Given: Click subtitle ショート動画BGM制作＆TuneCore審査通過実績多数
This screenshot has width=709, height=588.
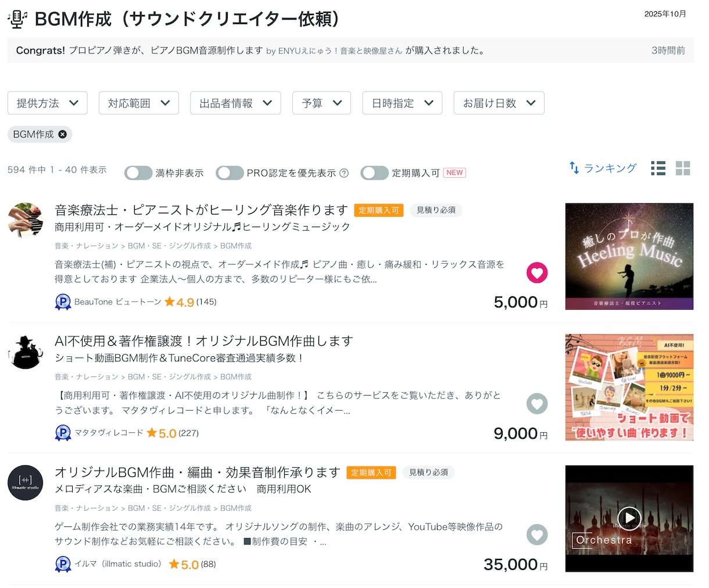Looking at the screenshot, I should [179, 358].
